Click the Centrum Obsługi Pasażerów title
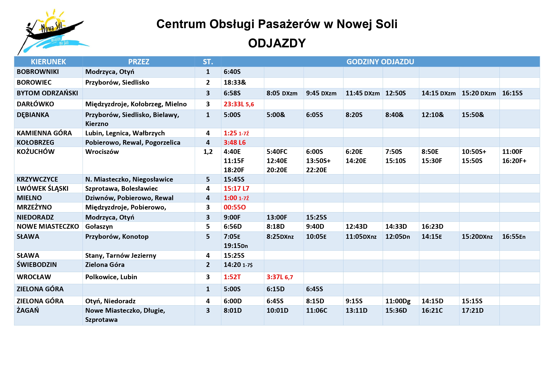 click(277, 24)
